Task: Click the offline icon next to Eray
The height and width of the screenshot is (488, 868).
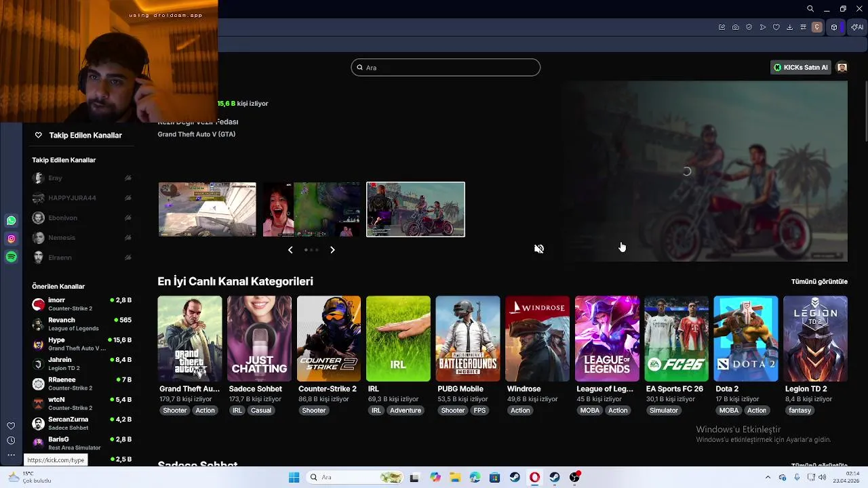Action: (127, 178)
